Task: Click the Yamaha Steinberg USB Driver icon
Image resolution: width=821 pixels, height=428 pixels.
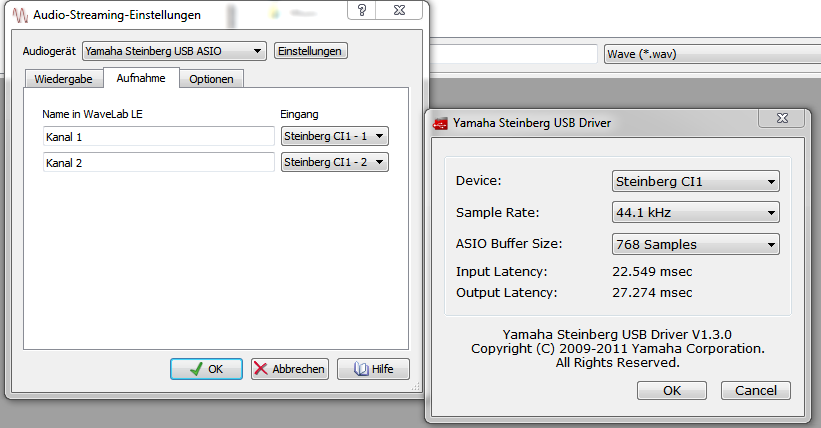Action: [x=440, y=124]
